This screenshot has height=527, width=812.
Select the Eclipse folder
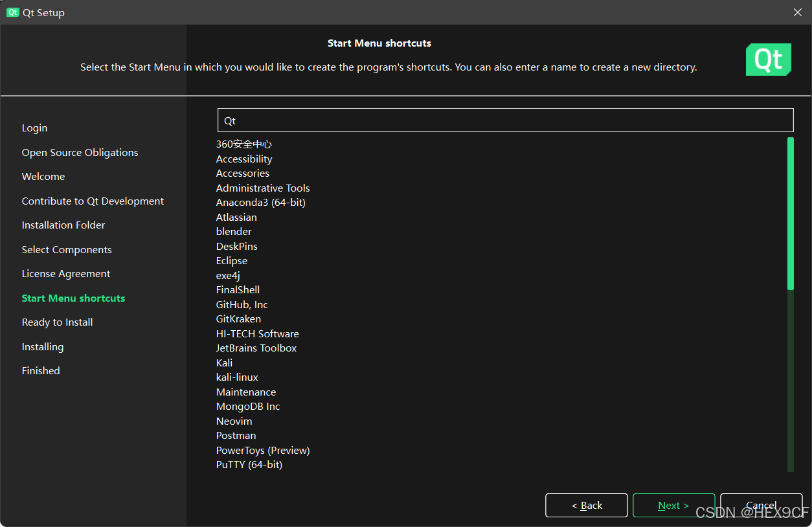coord(232,261)
